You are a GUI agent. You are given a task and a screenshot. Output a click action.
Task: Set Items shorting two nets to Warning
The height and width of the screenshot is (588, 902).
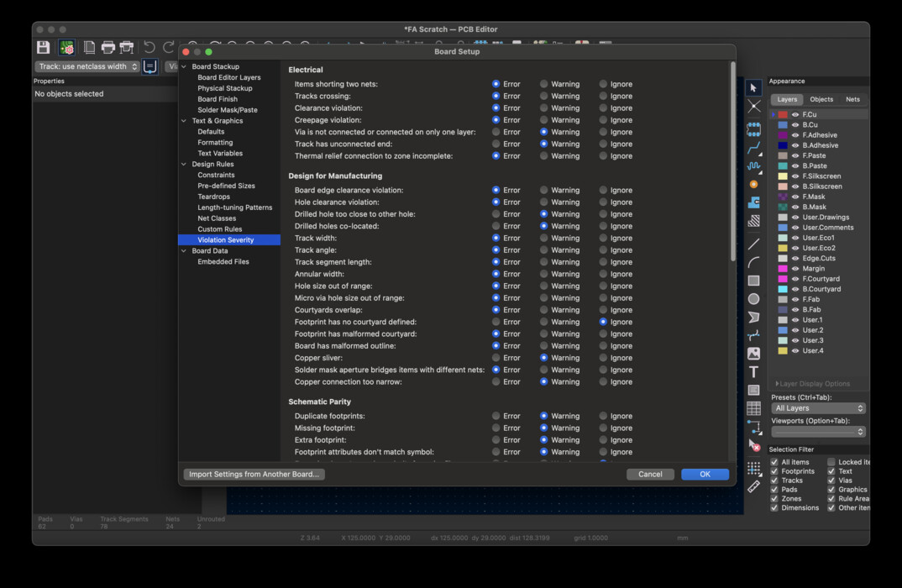coord(543,84)
